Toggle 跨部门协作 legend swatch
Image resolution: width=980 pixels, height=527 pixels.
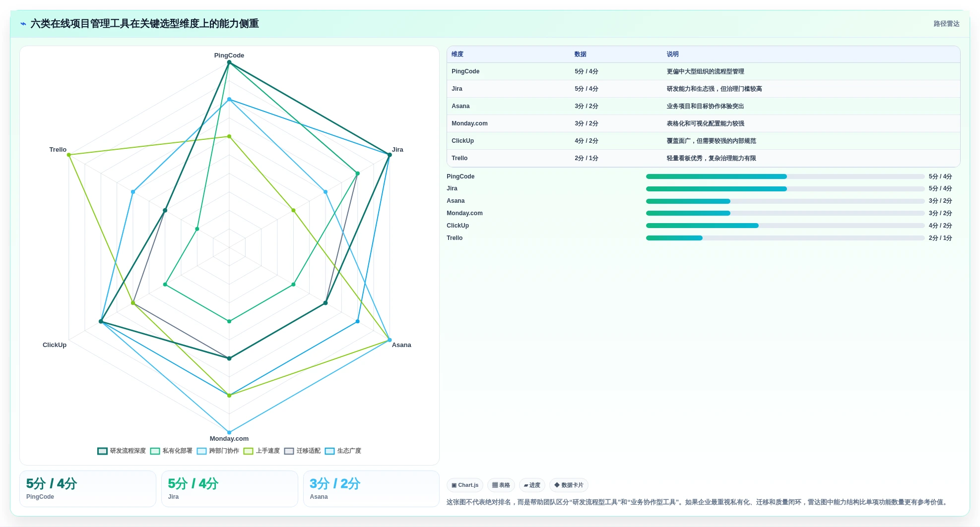(x=201, y=451)
